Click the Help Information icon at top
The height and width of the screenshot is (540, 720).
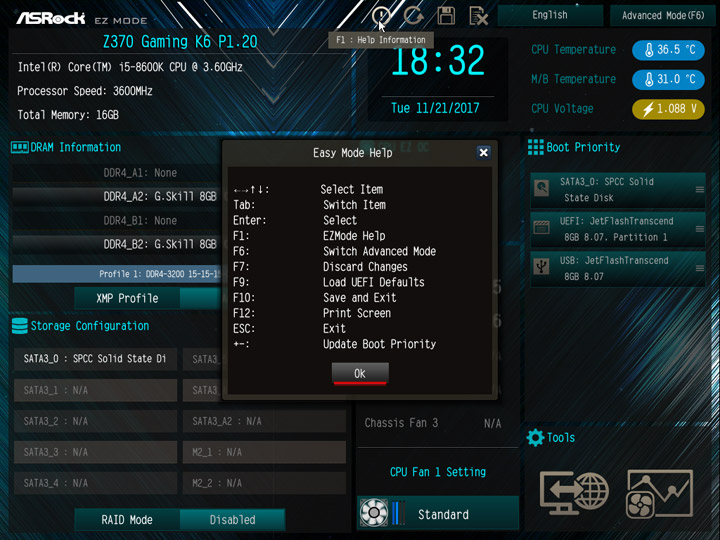(x=381, y=16)
